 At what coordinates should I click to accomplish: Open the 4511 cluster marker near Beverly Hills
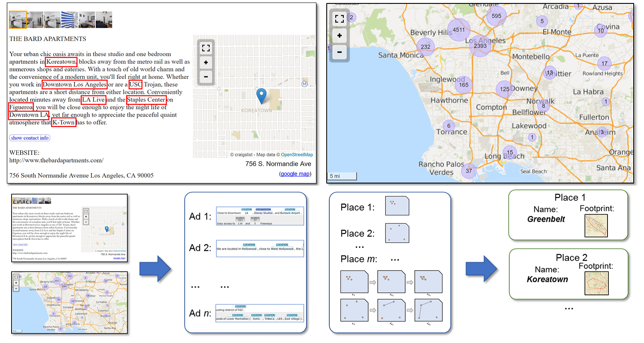pos(459,30)
